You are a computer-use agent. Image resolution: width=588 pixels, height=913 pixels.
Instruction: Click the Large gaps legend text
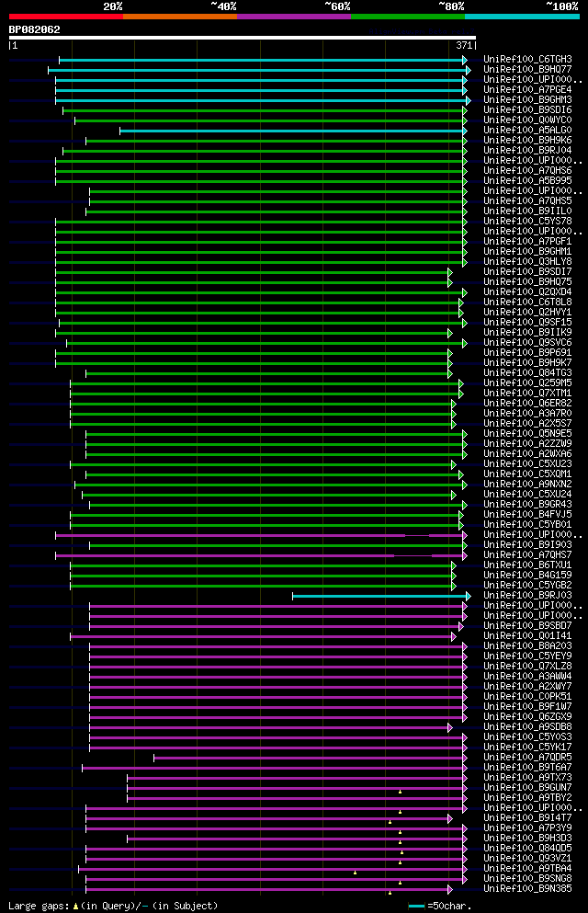point(113,906)
